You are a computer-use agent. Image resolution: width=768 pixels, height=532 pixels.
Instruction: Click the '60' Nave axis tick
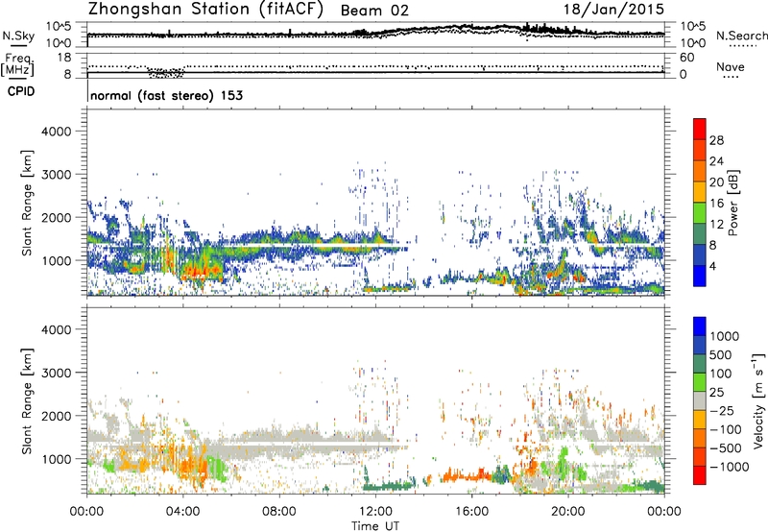(x=686, y=58)
